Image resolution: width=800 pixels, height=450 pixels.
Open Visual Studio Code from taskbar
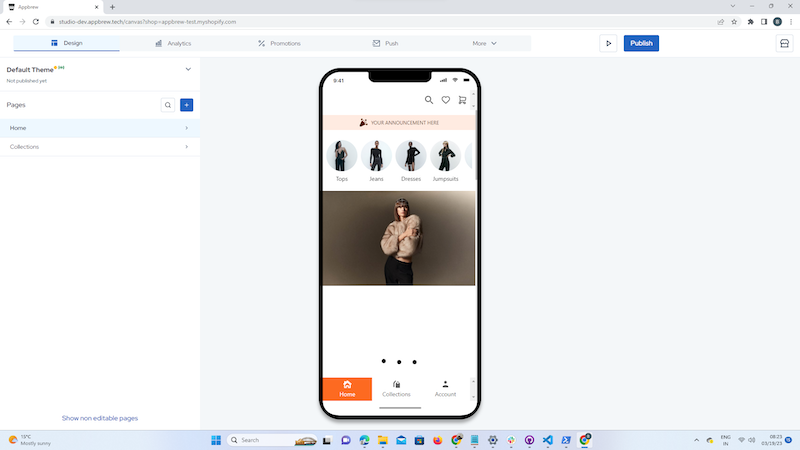point(547,440)
